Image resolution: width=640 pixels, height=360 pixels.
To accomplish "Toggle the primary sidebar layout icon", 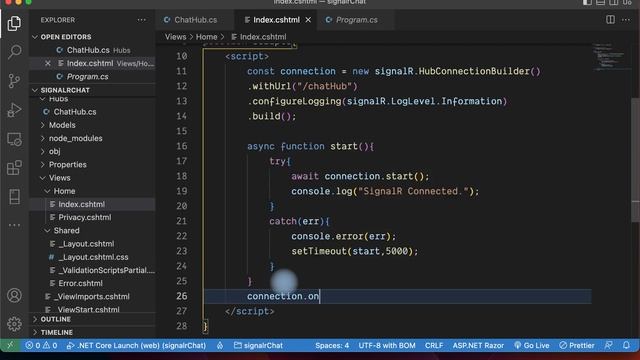I will click(587, 2).
